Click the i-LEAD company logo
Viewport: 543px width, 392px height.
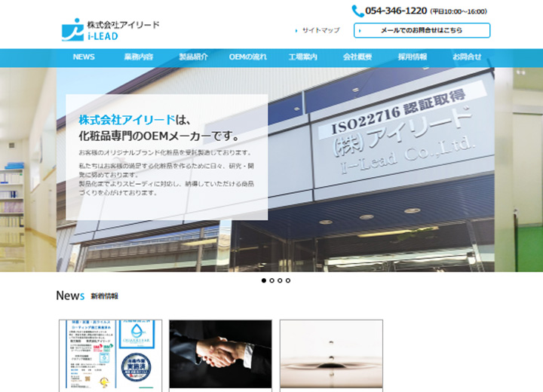click(110, 30)
